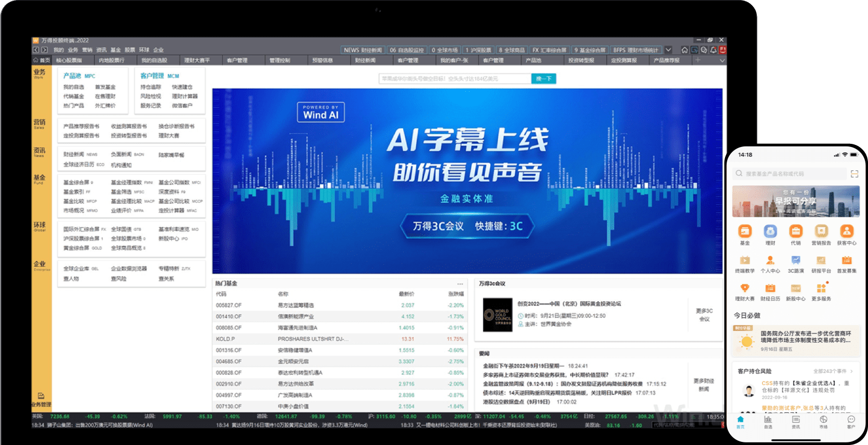Image resolution: width=868 pixels, height=445 pixels.
Task: Switch to 首页 tab
Action: coord(42,60)
